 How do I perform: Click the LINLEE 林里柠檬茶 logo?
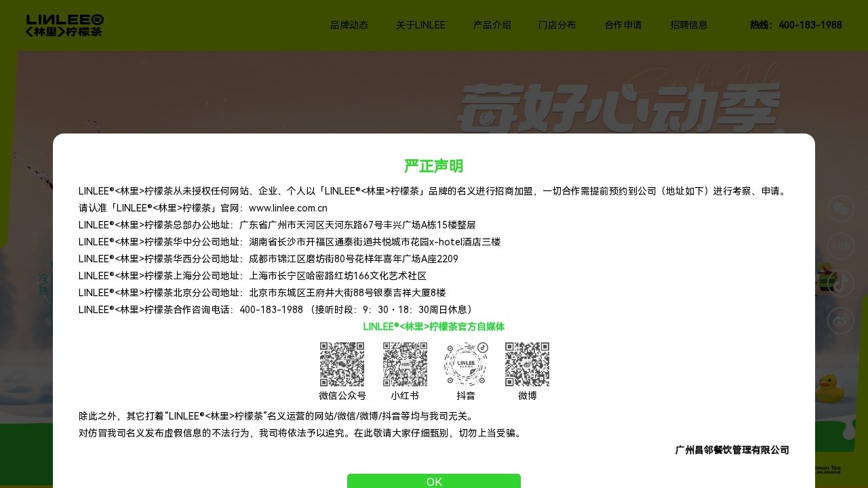click(65, 25)
